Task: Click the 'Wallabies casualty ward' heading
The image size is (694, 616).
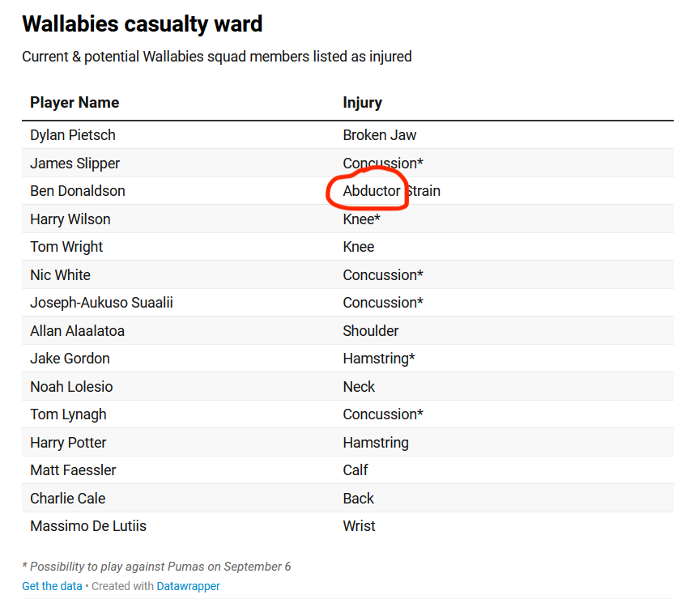Action: (143, 24)
